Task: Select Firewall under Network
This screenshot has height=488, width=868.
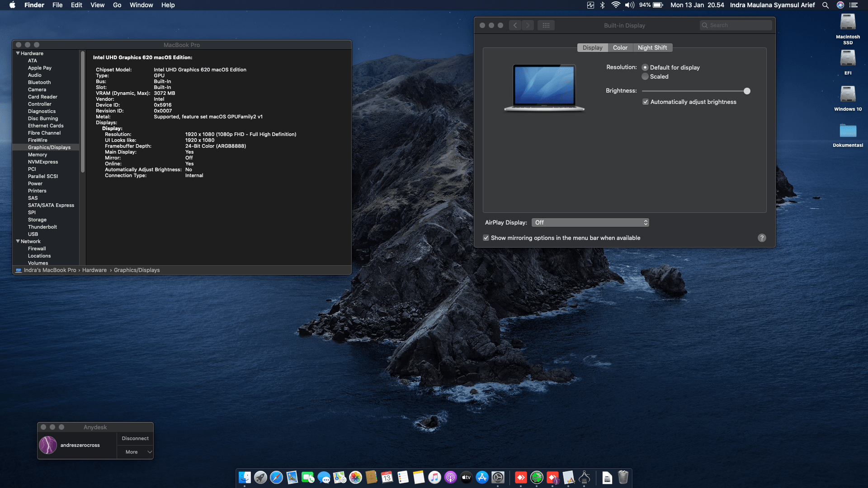Action: pyautogui.click(x=37, y=249)
